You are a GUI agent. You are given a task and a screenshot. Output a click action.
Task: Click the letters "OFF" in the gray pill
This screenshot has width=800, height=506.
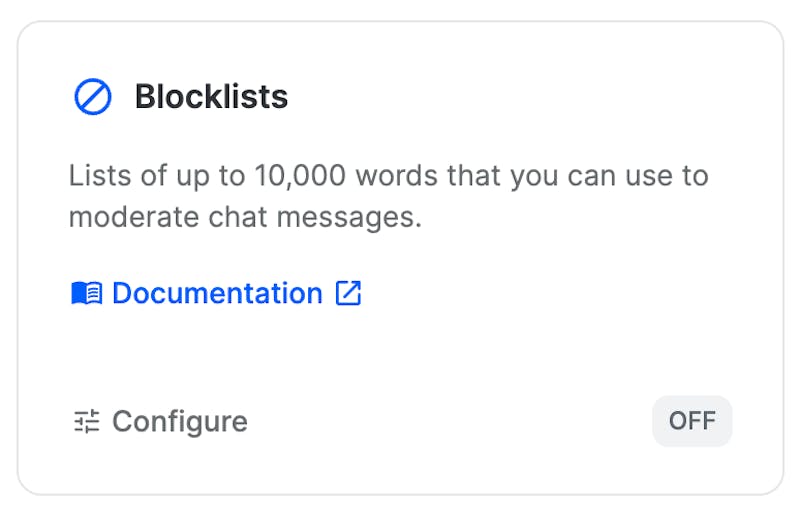(692, 421)
